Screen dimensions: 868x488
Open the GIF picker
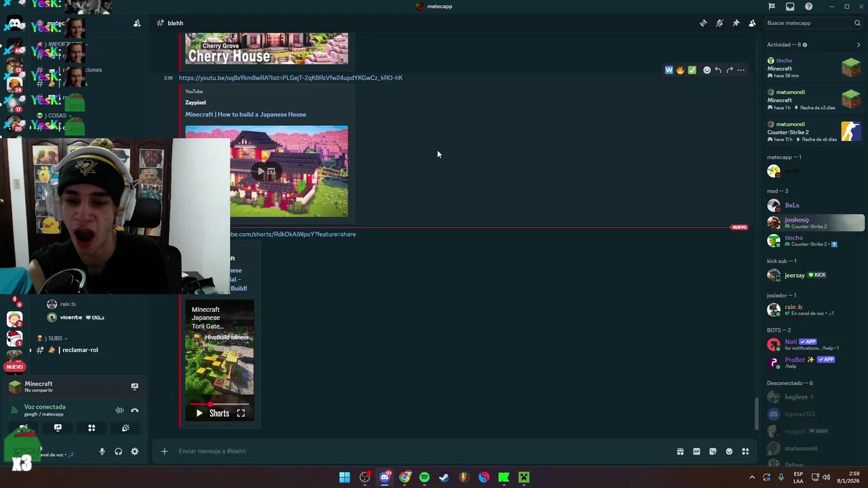point(696,451)
